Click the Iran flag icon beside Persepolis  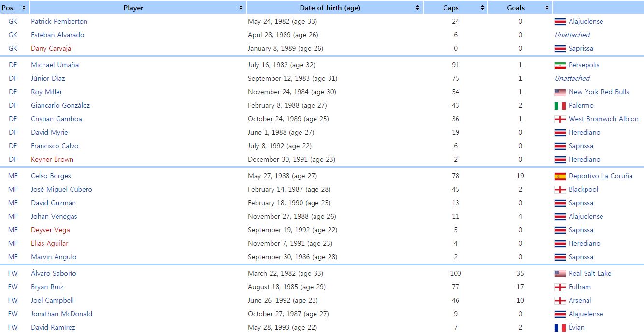[x=560, y=65]
